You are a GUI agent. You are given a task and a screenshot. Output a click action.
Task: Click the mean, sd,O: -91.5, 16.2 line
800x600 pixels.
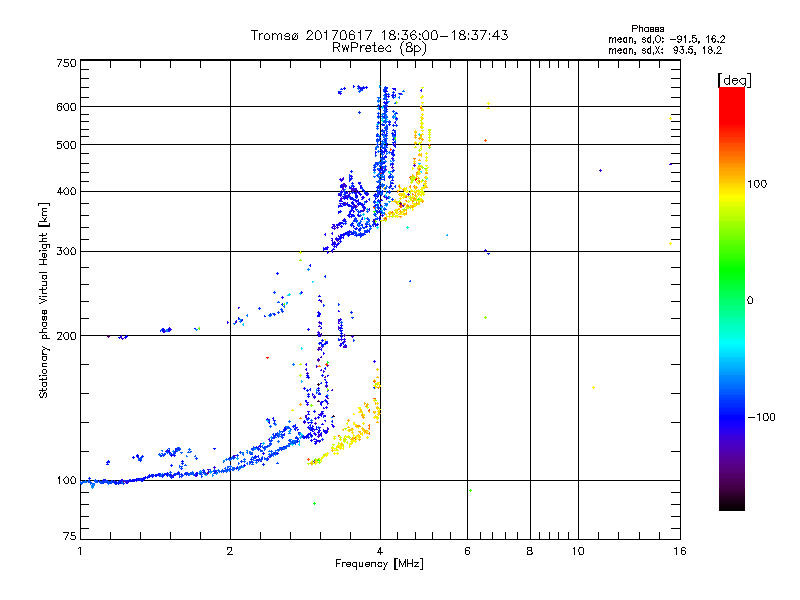666,39
